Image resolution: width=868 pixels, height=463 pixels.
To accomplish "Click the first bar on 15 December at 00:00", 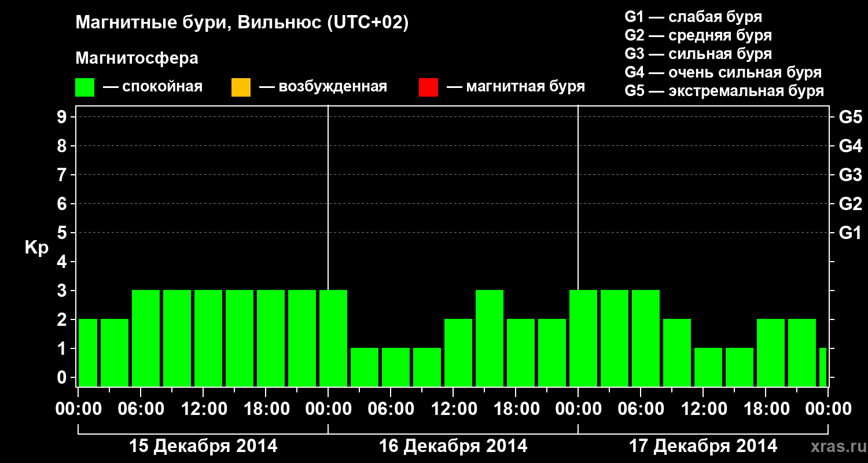I will [88, 352].
